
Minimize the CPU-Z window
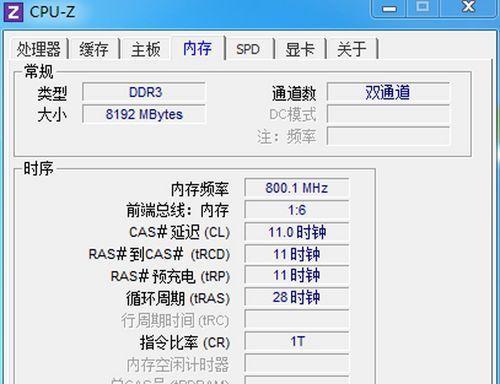389,8
